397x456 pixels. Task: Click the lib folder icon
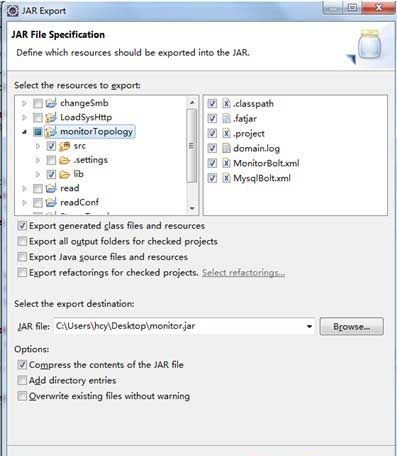(65, 174)
